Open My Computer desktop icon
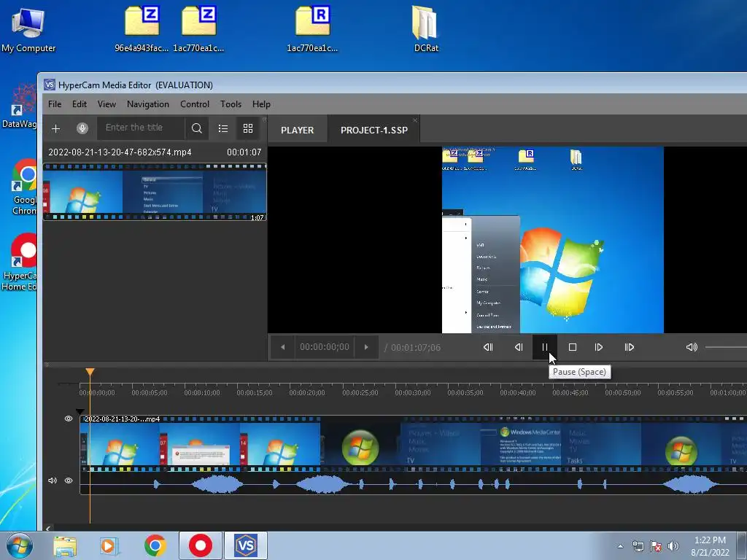 click(28, 29)
